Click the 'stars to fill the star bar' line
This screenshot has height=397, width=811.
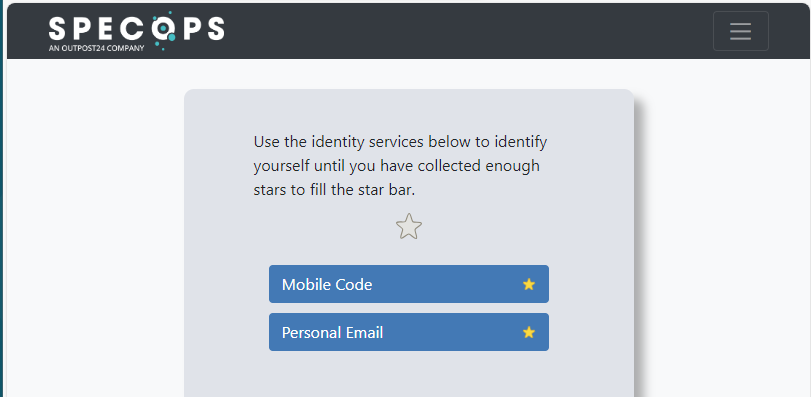pyautogui.click(x=335, y=190)
